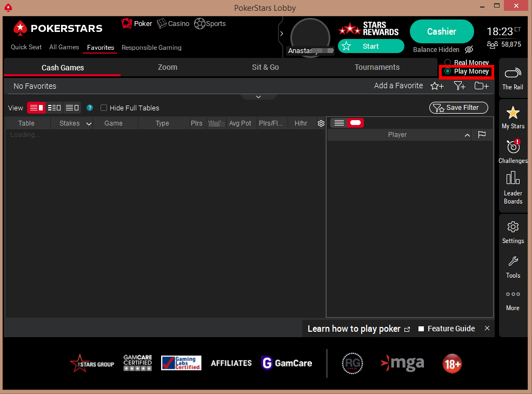This screenshot has height=394, width=532.
Task: Select the second table view layout
Action: (54, 108)
